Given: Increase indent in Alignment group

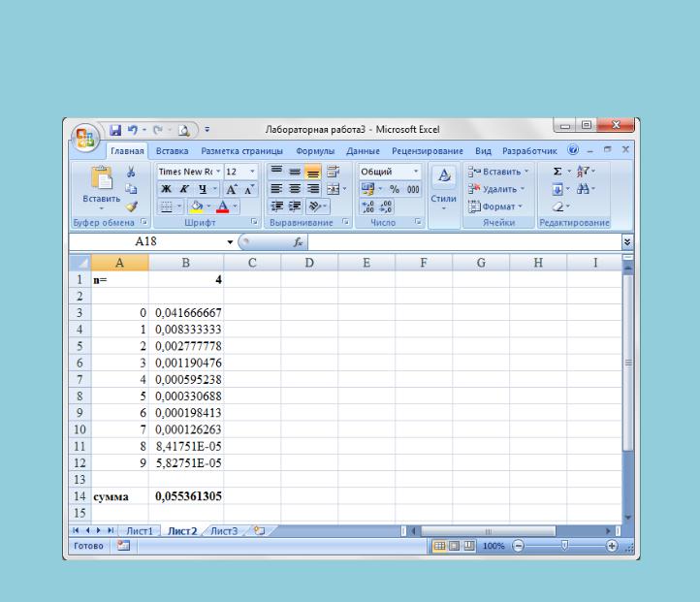Looking at the screenshot, I should click(295, 206).
